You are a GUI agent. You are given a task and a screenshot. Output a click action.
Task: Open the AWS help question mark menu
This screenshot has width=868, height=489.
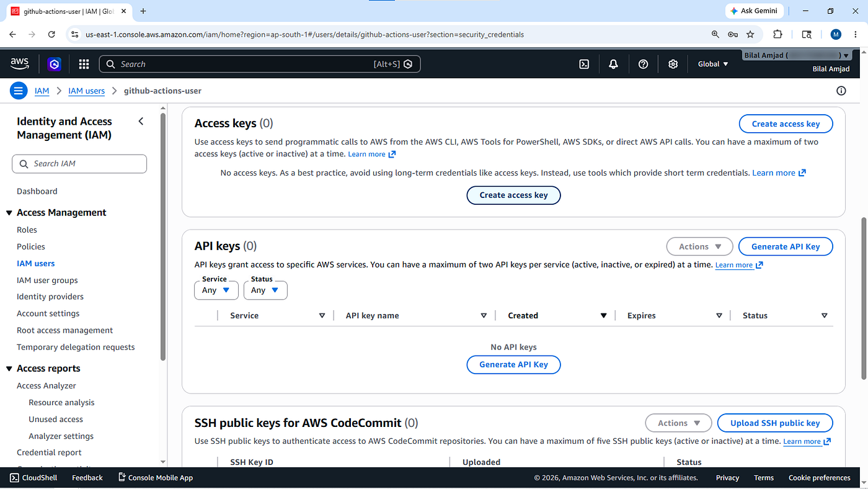point(643,64)
